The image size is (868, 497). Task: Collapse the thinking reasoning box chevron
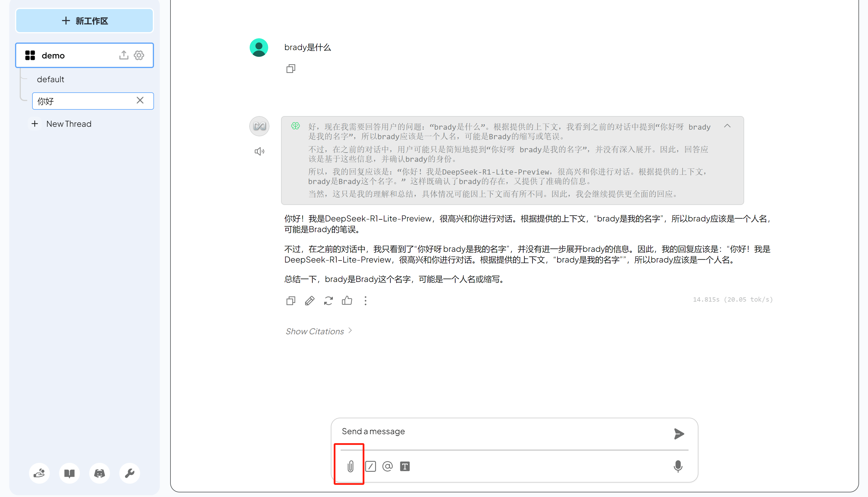727,126
